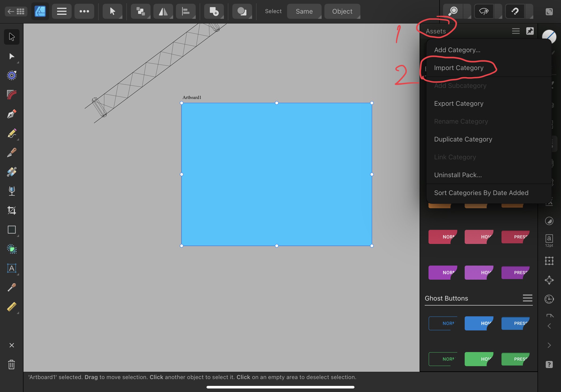Pin the Assets panel
561x392 pixels.
coord(530,31)
